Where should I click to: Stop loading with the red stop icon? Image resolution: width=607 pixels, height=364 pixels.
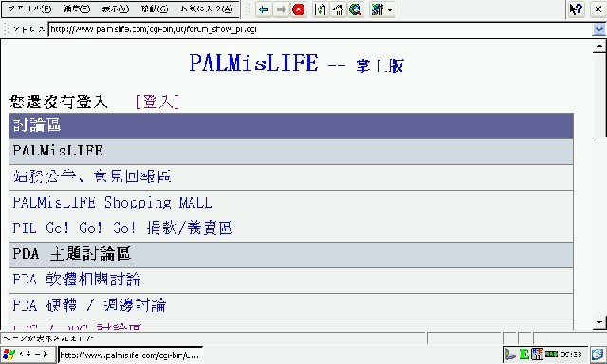298,9
